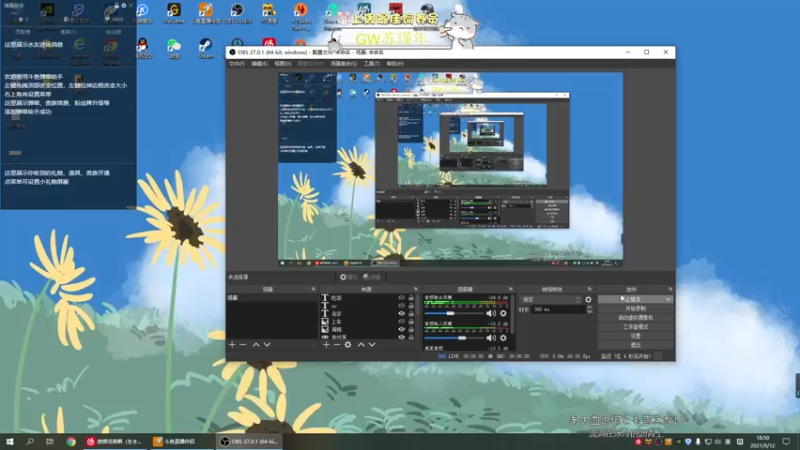Remove selected source with minus icon

pyautogui.click(x=337, y=345)
